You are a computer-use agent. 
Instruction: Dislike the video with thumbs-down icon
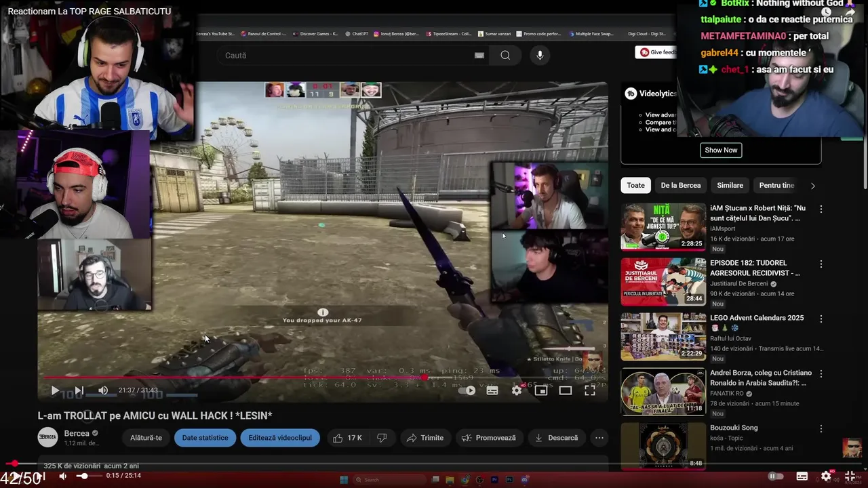pyautogui.click(x=382, y=438)
